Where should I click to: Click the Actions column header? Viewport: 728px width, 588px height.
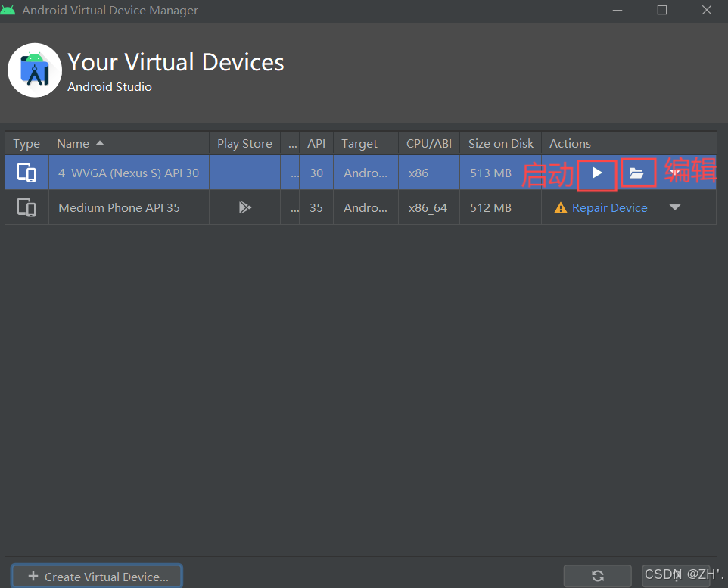click(629, 144)
